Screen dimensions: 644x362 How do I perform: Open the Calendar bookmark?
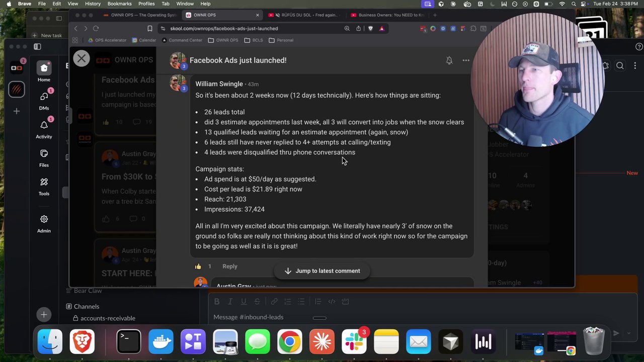click(x=144, y=40)
